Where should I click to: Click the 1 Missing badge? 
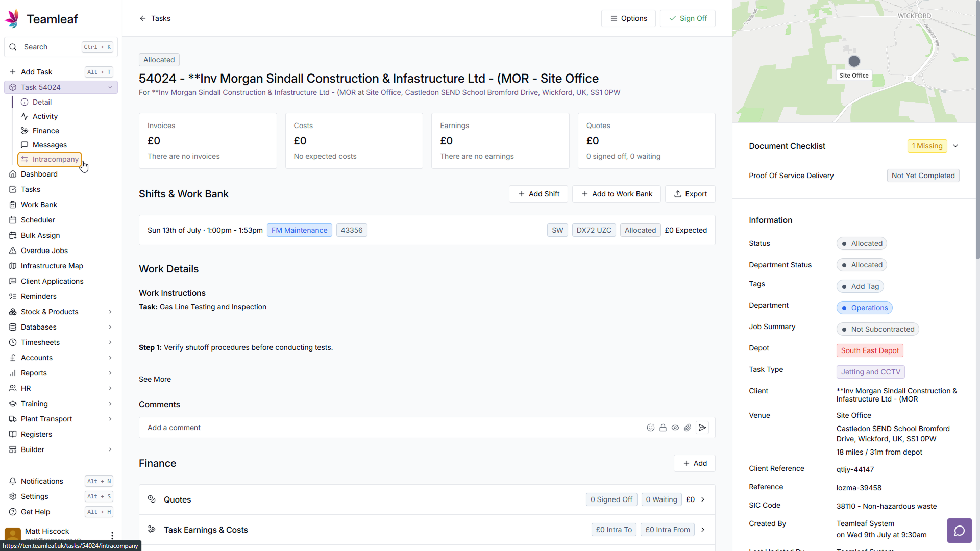[x=927, y=146]
